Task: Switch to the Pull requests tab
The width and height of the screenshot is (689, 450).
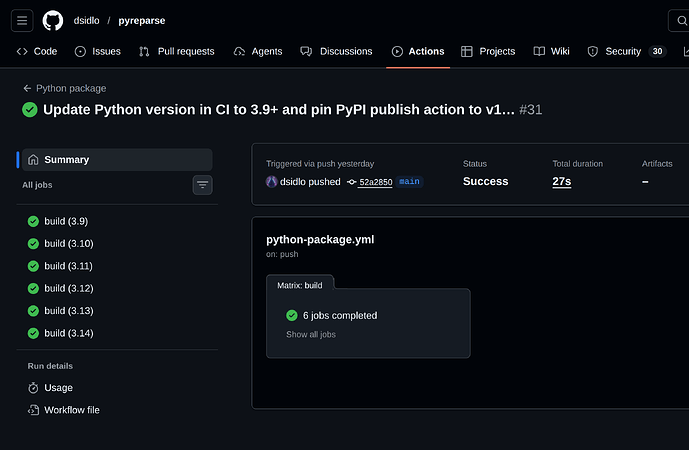Action: point(176,51)
